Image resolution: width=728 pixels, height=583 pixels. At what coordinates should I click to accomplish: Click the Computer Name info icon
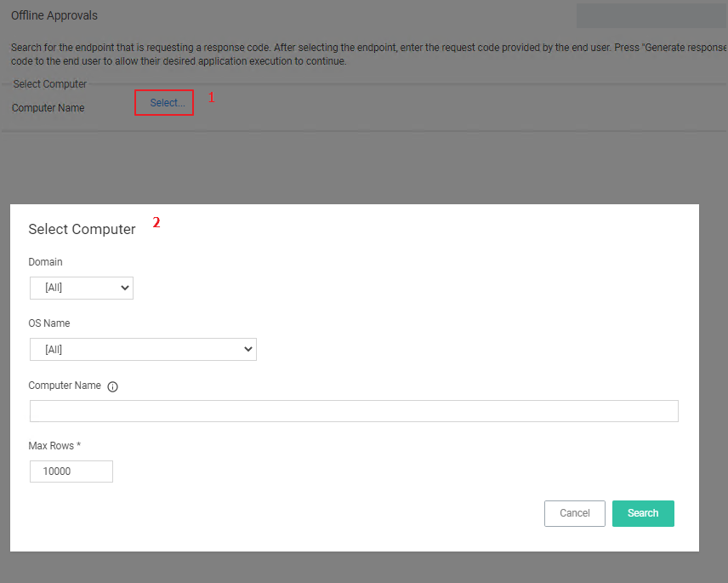[113, 386]
